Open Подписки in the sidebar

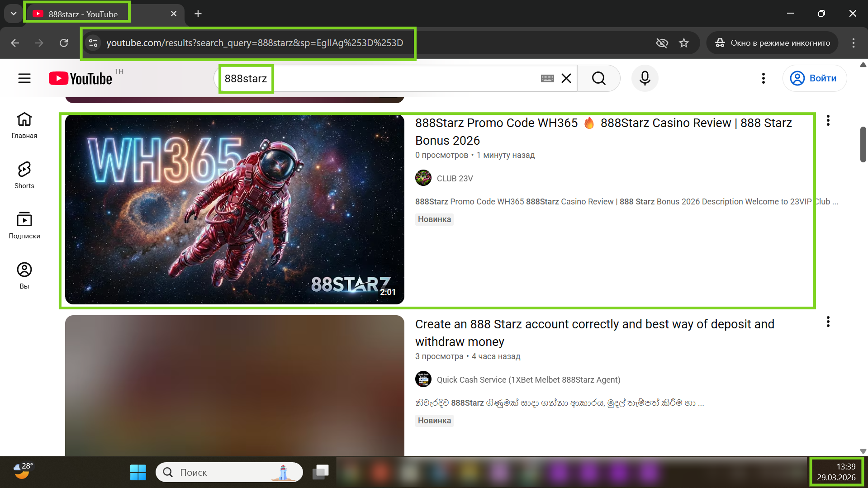click(24, 225)
